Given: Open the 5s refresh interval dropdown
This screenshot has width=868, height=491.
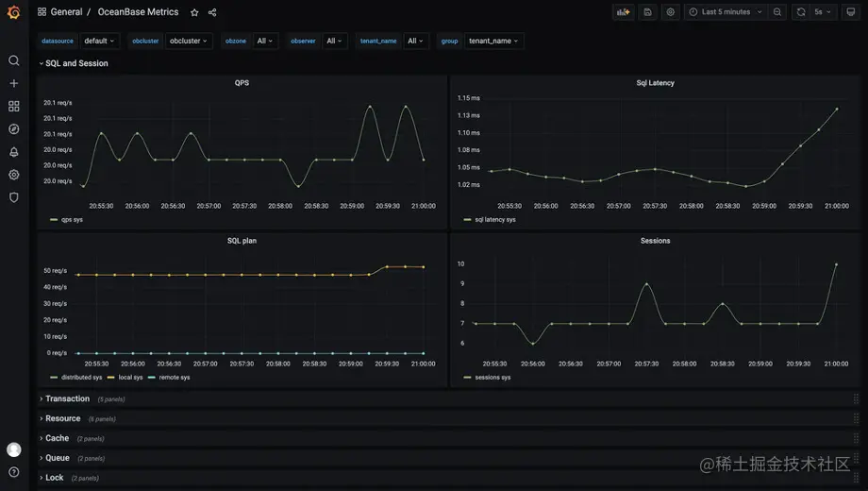Looking at the screenshot, I should click(823, 11).
